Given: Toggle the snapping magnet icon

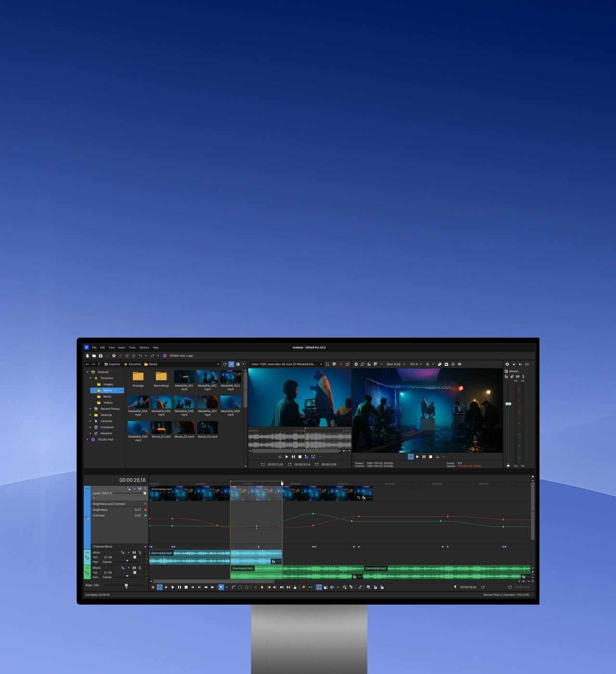Looking at the screenshot, I should tap(319, 587).
